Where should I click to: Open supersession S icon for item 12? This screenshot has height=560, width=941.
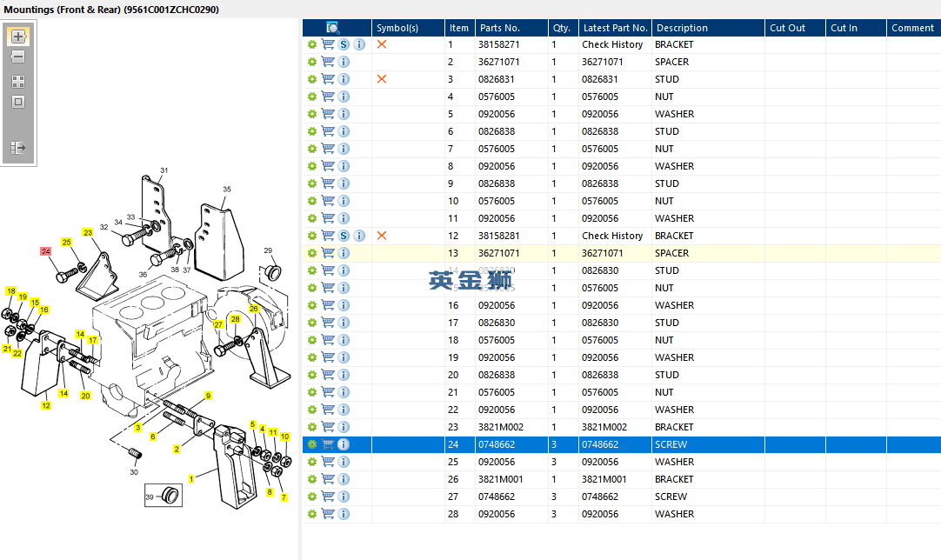tap(344, 236)
